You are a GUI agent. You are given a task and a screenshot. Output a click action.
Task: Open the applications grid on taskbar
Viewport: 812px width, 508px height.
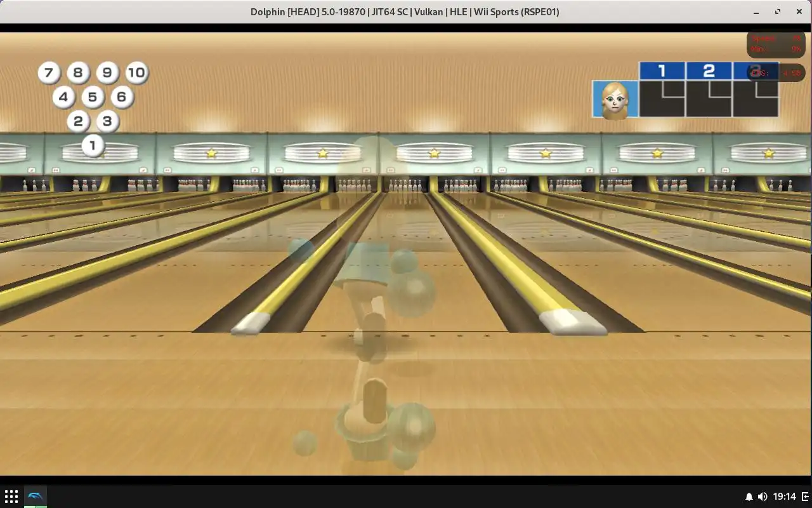pos(11,497)
